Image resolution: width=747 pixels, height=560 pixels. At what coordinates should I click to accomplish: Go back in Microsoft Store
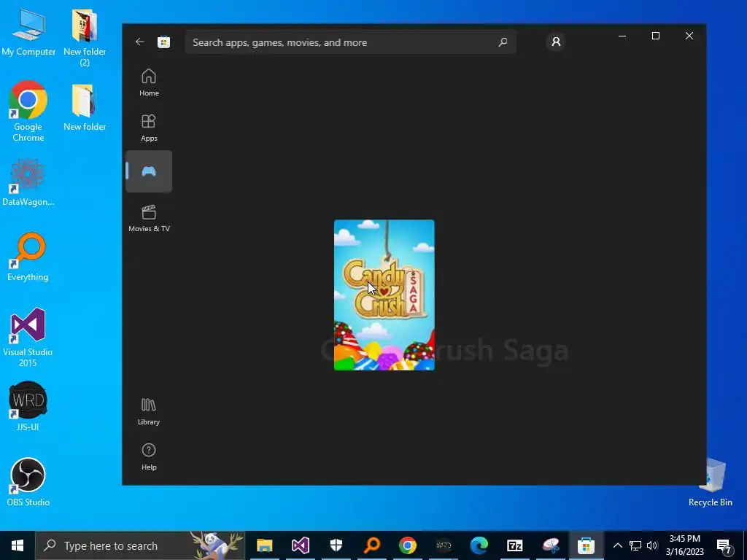(139, 42)
